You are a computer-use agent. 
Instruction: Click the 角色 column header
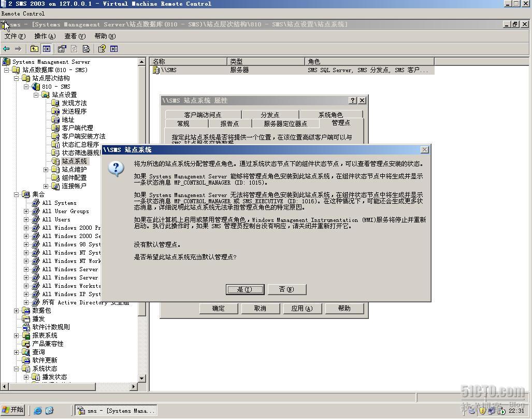coord(369,62)
